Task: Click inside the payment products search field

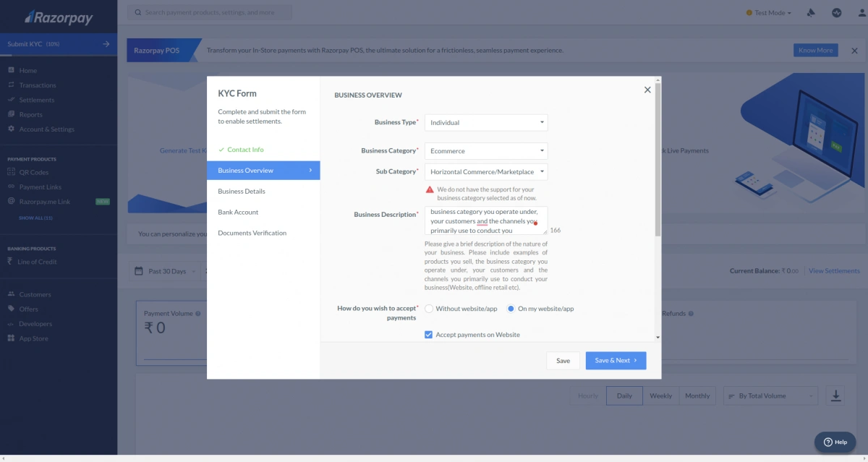Action: (210, 12)
